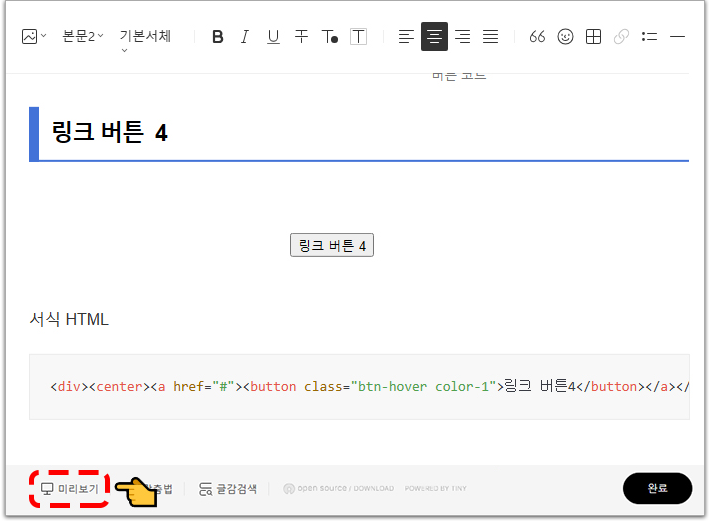This screenshot has height=525, width=710.
Task: Open the 본문2 paragraph style dropdown
Action: [83, 36]
